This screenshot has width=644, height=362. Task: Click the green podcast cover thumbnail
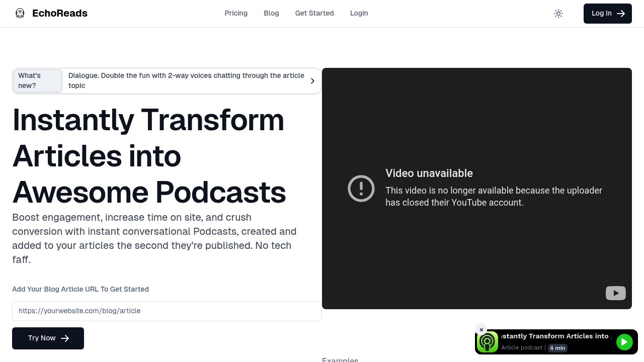(x=488, y=342)
